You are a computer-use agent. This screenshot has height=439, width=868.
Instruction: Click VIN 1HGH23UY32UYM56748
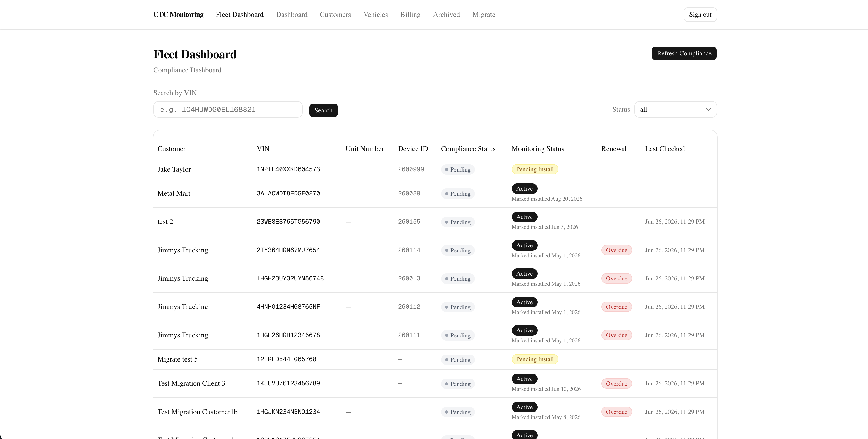[290, 278]
